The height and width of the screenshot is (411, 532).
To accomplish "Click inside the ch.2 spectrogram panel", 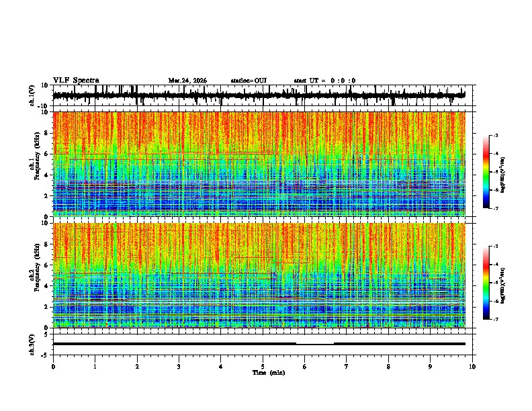I will 259,275.
